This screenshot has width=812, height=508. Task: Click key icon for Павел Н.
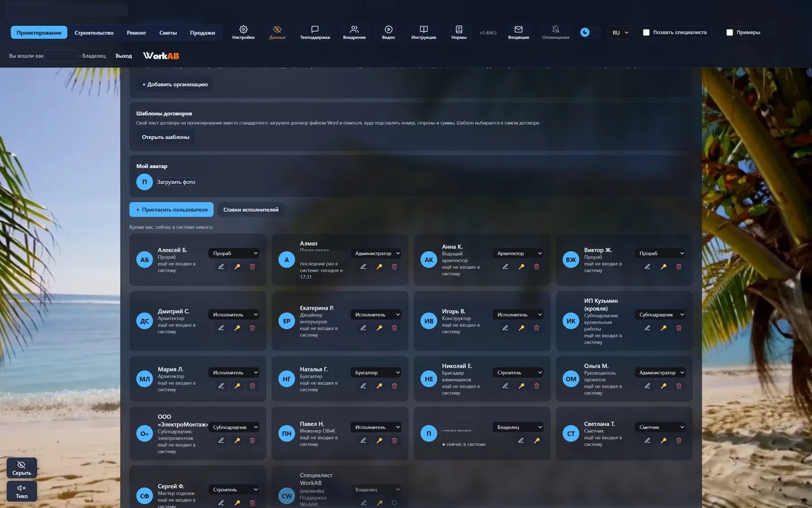[379, 440]
